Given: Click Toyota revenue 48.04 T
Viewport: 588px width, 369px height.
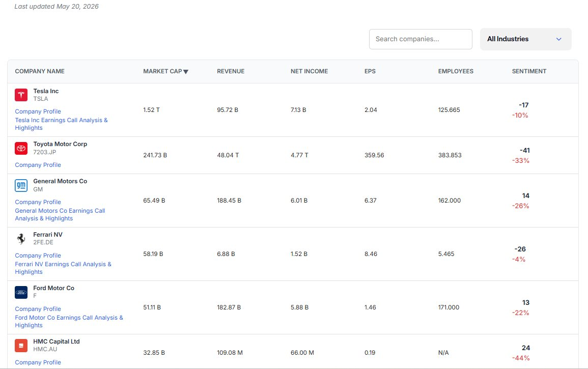Looking at the screenshot, I should click(x=228, y=155).
